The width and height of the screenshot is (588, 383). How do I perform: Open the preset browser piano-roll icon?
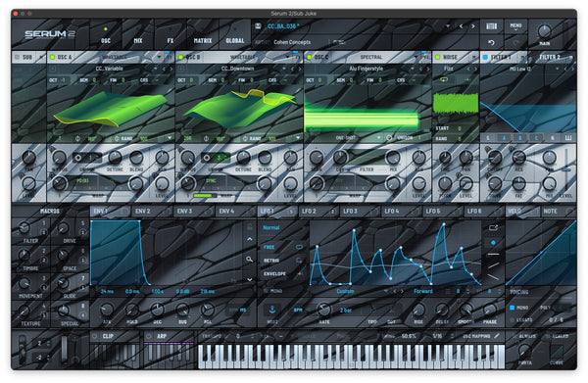pos(491,25)
